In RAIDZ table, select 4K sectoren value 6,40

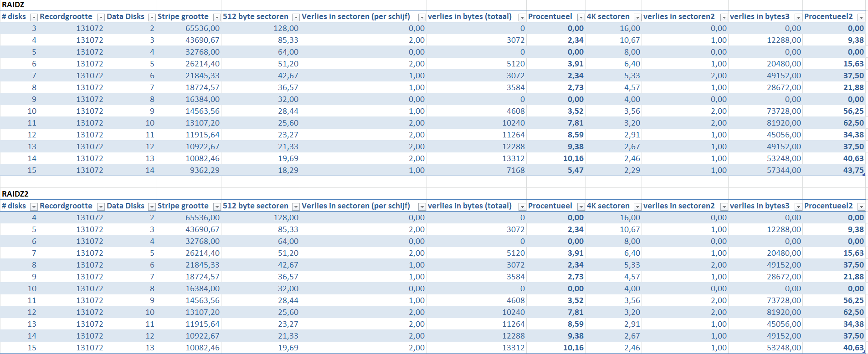(x=614, y=64)
